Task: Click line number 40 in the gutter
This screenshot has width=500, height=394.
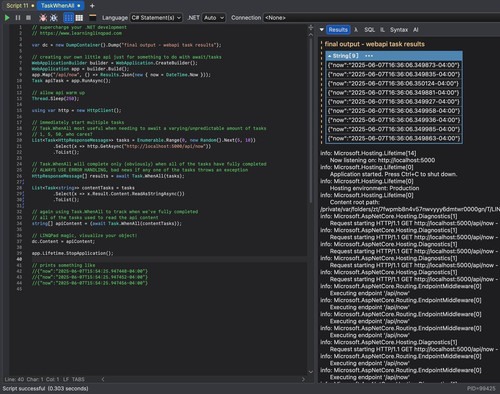Action: coord(19,259)
